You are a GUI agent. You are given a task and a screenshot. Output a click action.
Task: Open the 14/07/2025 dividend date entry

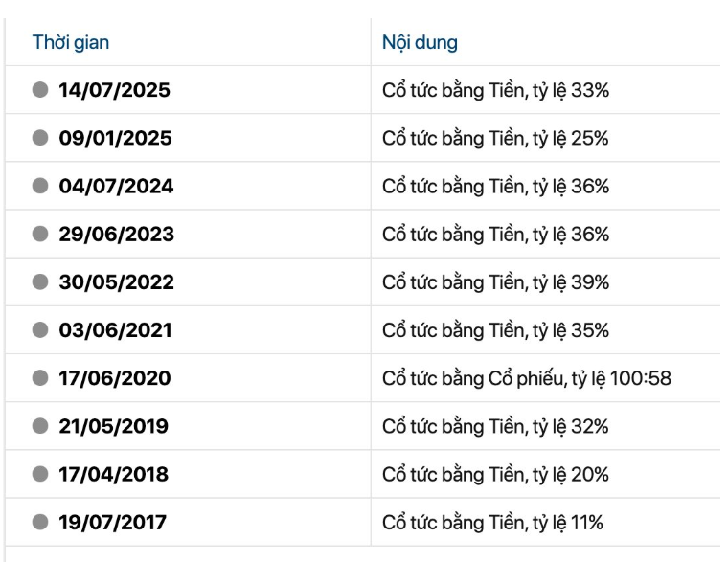click(115, 91)
